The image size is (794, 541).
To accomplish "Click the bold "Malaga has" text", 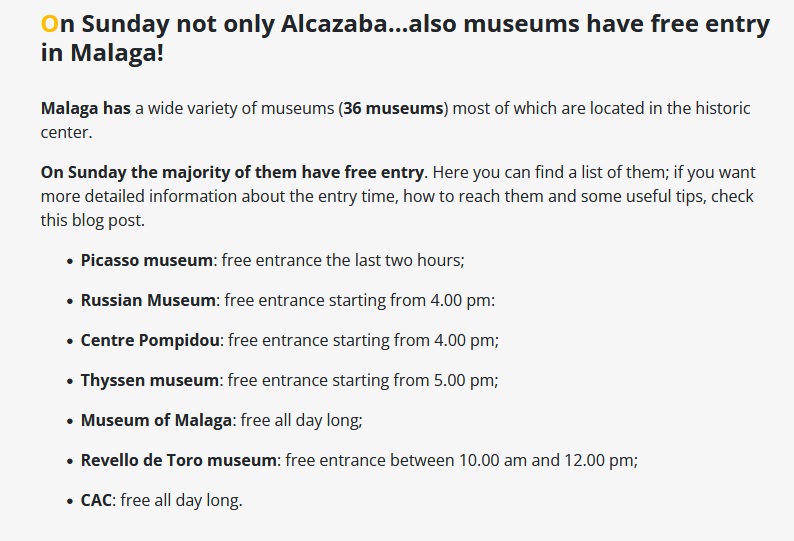I will (x=86, y=108).
